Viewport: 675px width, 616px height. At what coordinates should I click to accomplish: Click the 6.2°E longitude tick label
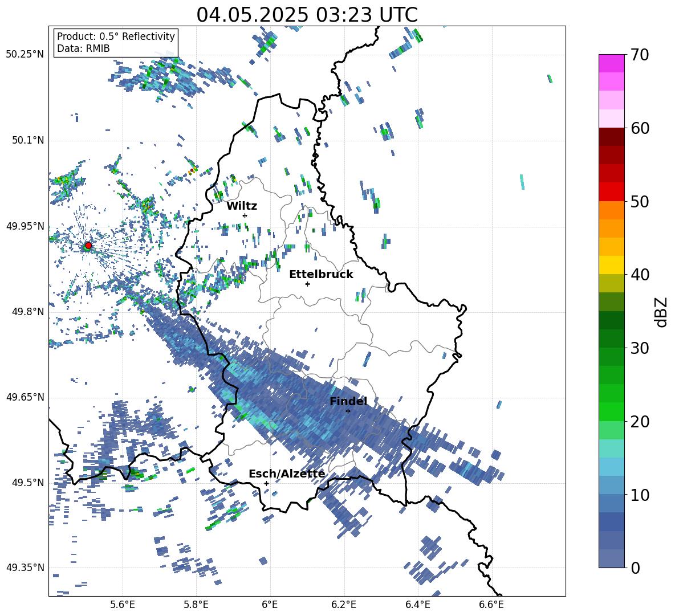[x=344, y=605]
